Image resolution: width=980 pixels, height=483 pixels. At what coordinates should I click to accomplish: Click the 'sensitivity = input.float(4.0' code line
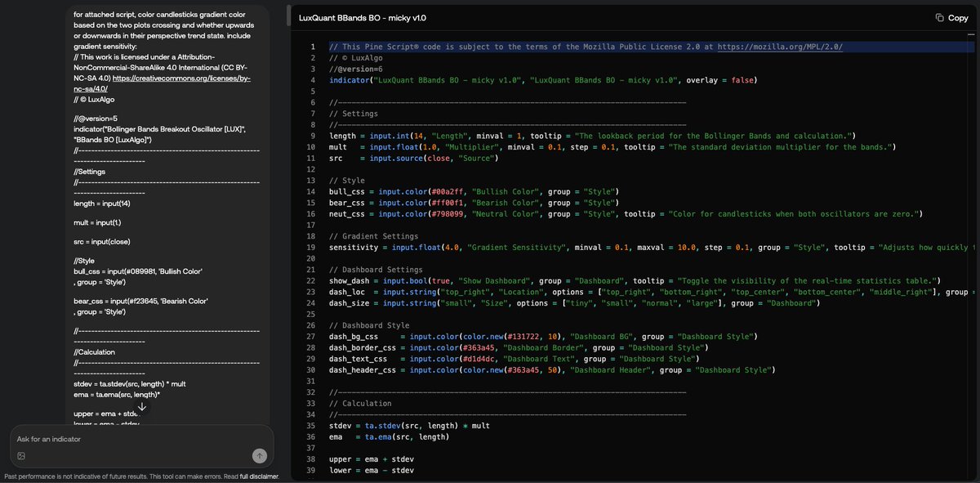coord(651,248)
